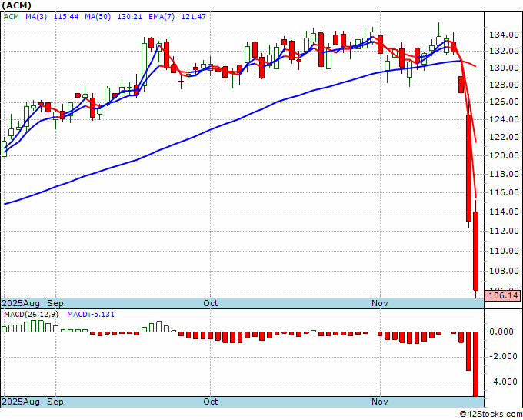Select the EMA(7) value 121.47

pos(194,16)
